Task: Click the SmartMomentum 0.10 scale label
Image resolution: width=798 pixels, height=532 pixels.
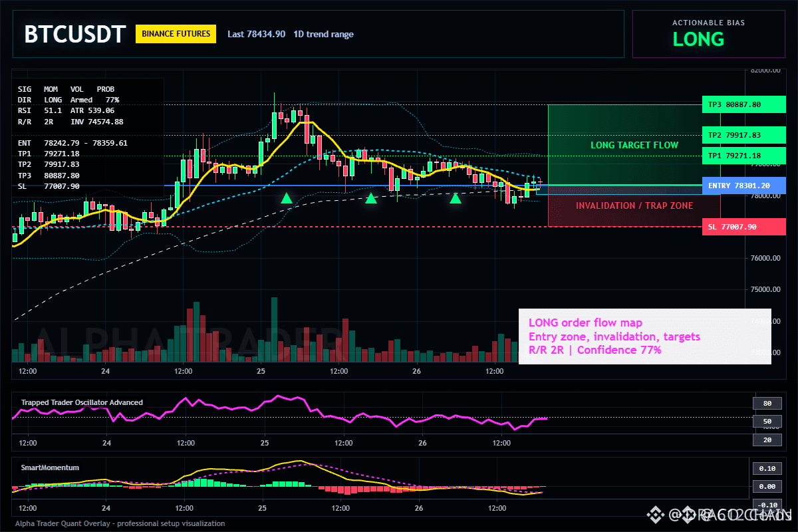Action: pyautogui.click(x=767, y=468)
